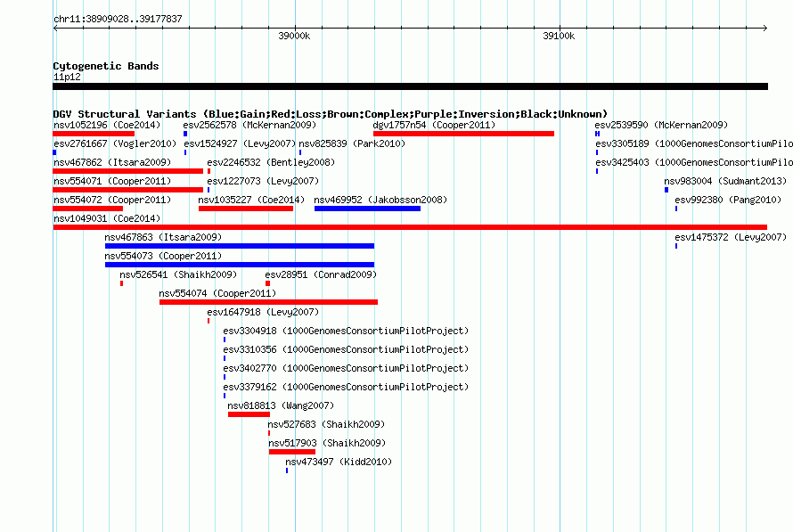
Task: Select red bar of nsv467862
Action: pyautogui.click(x=128, y=171)
